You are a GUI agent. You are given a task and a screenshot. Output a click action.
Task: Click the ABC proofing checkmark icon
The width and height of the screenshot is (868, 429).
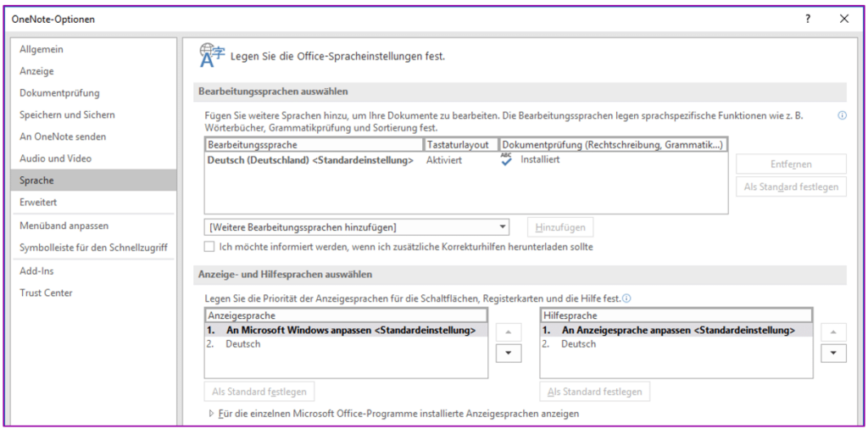pyautogui.click(x=507, y=160)
